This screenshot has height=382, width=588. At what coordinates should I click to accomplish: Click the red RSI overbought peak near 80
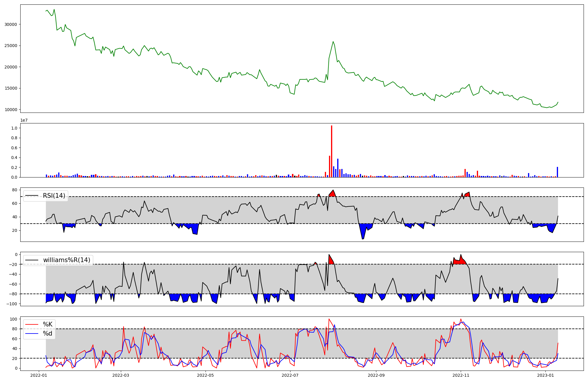tap(333, 193)
